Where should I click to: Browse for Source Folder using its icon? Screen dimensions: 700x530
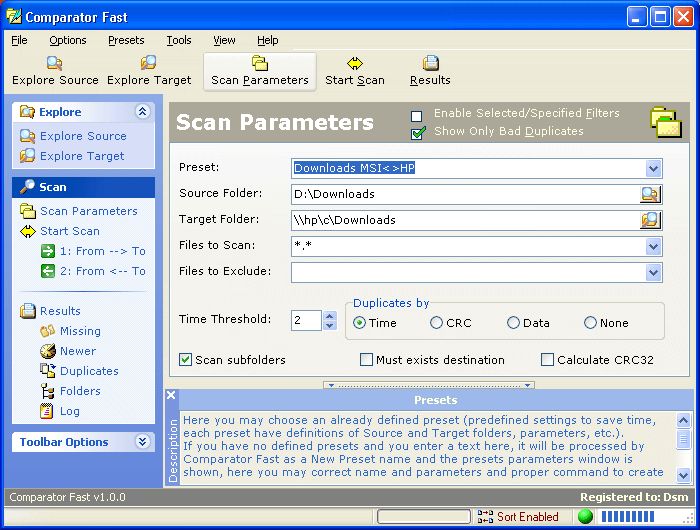651,194
